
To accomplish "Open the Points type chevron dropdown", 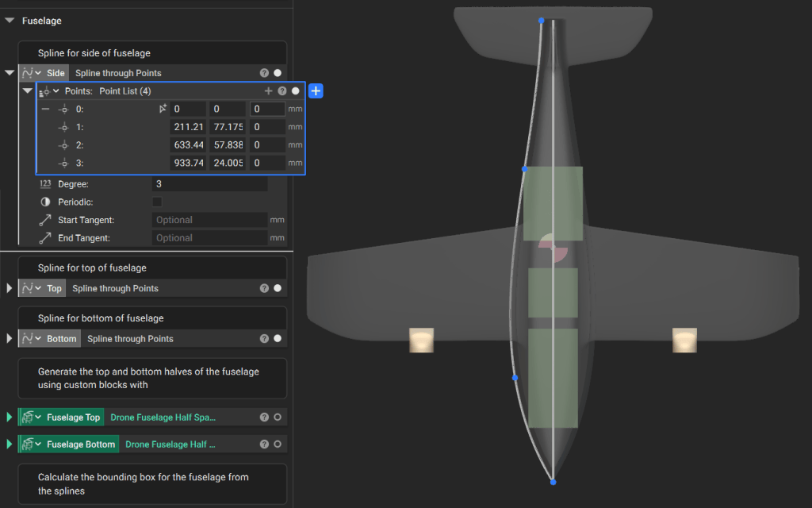I will pos(56,91).
